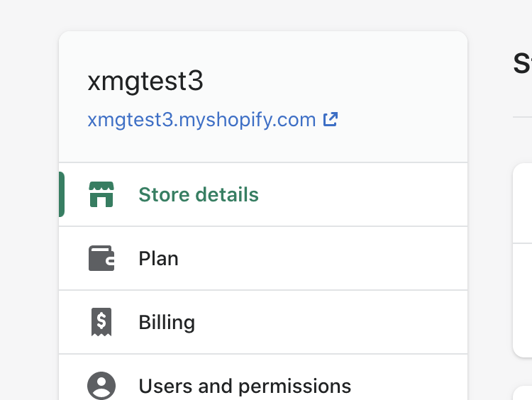Click the external link arrow icon

[x=330, y=119]
